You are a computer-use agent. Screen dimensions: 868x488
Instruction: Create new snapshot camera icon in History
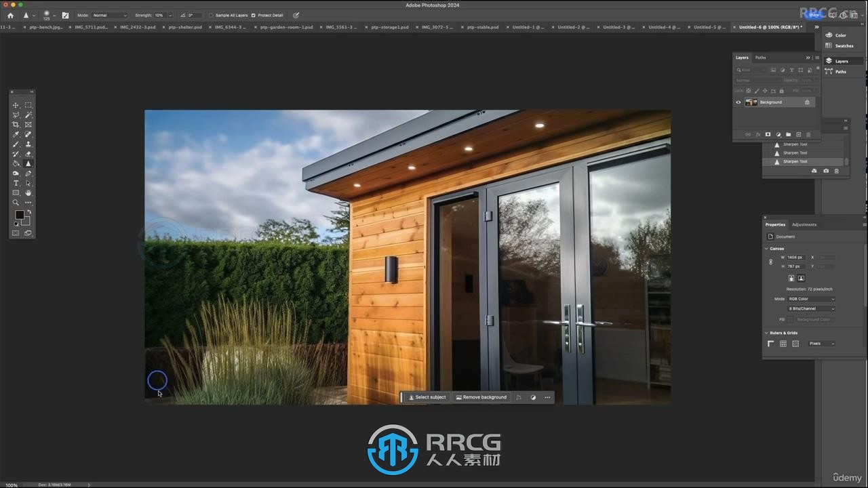825,171
